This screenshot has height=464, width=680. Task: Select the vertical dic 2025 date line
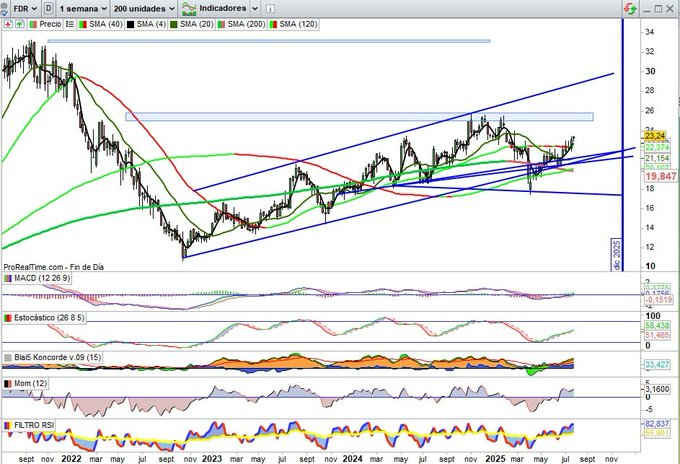[x=622, y=143]
